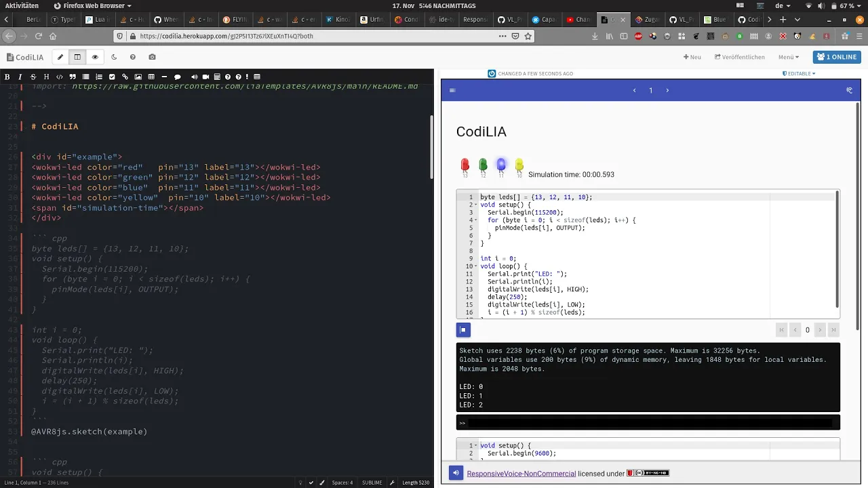Insert a block quote
Image resolution: width=868 pixels, height=488 pixels.
73,77
